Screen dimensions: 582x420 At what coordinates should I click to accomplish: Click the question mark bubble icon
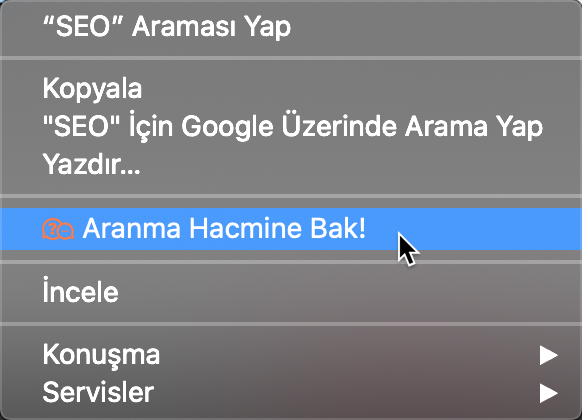50,228
